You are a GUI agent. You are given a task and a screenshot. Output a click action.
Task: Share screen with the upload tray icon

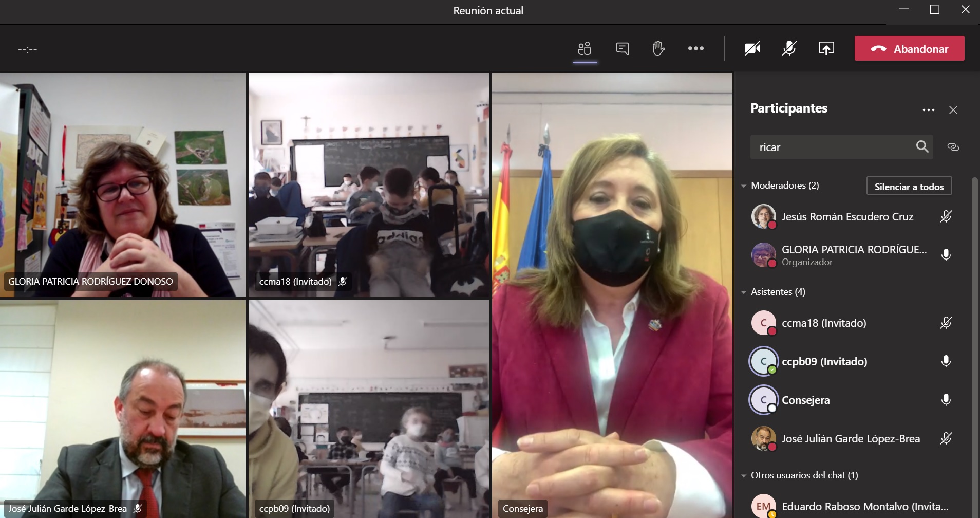point(826,49)
